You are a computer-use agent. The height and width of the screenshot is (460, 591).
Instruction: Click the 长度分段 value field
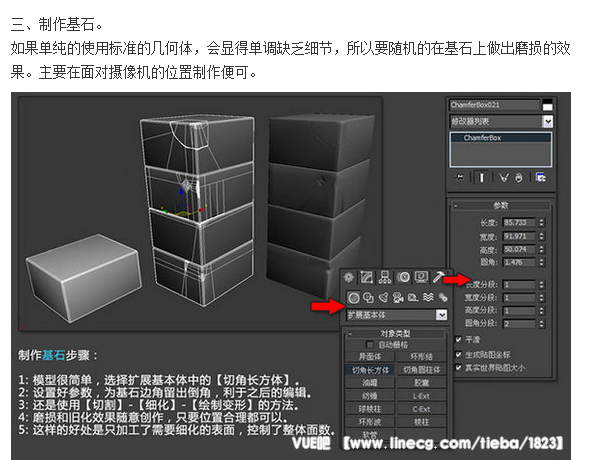click(x=519, y=284)
